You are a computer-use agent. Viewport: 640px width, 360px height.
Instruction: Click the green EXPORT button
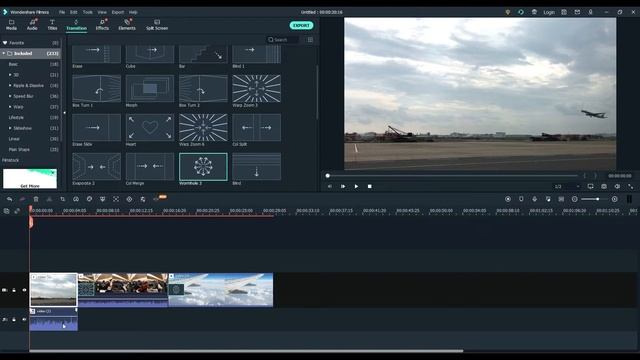coord(301,25)
